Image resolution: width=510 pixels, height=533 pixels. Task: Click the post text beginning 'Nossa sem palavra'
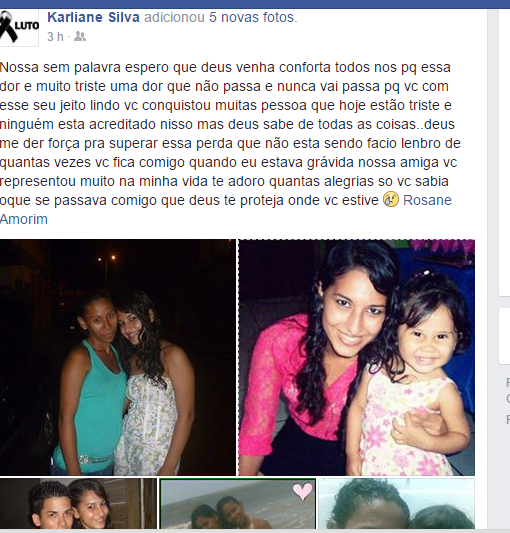click(230, 143)
